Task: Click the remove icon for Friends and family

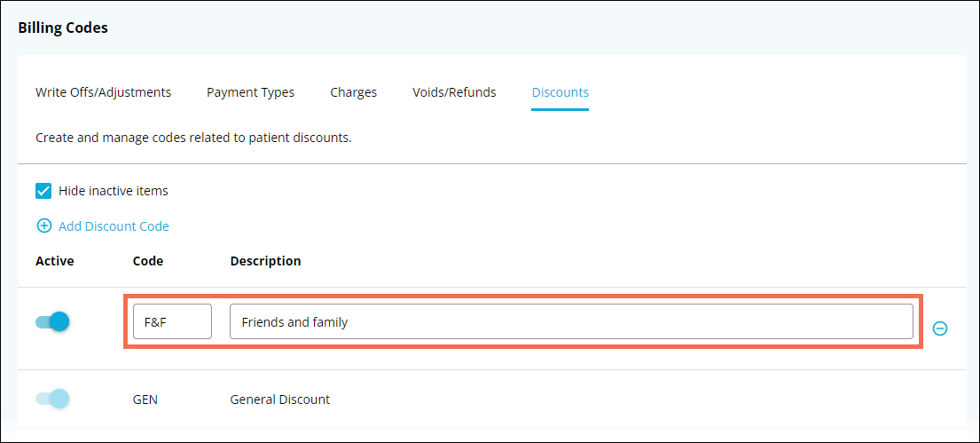Action: (941, 328)
